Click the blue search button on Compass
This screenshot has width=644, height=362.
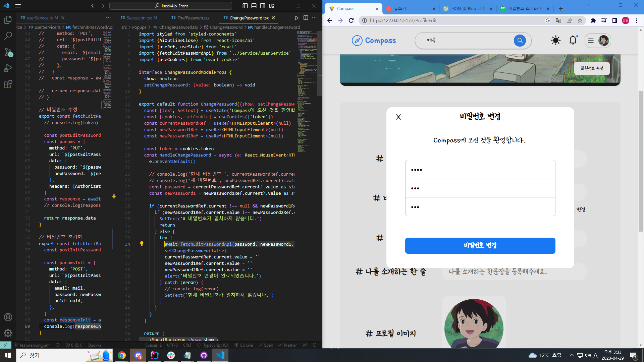click(x=520, y=41)
